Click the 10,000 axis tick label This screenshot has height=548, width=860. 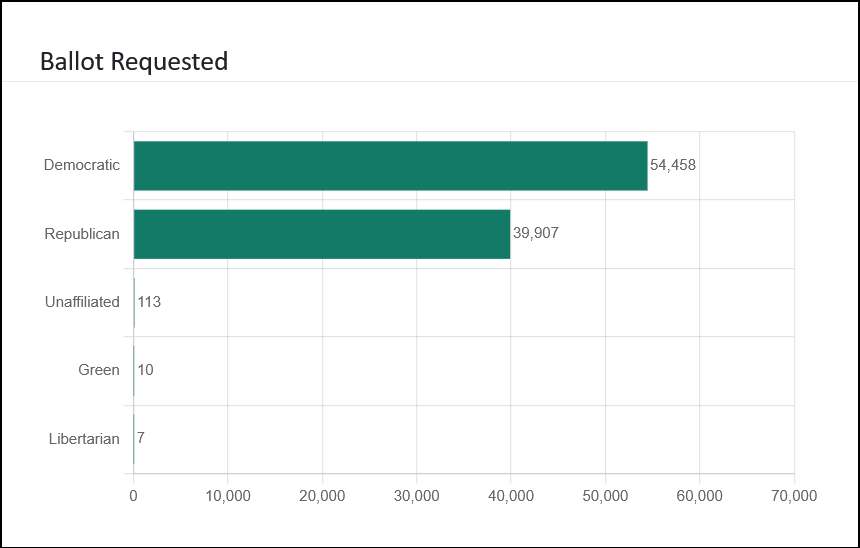tap(228, 496)
